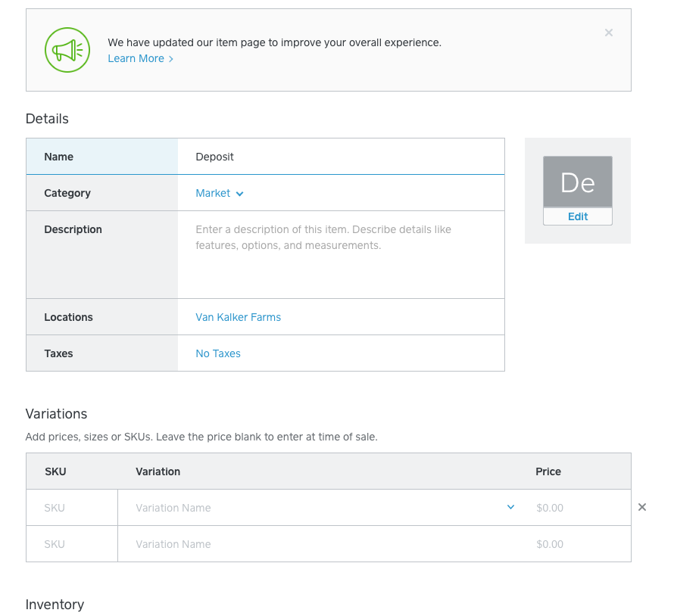Remove the first variation row

pos(642,507)
